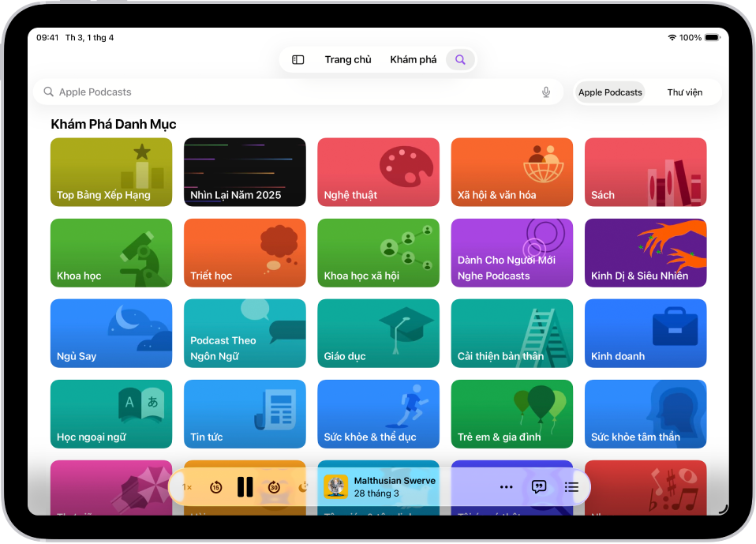Open the Top Bảng Xếp Hạng category
The height and width of the screenshot is (544, 756).
pos(110,171)
